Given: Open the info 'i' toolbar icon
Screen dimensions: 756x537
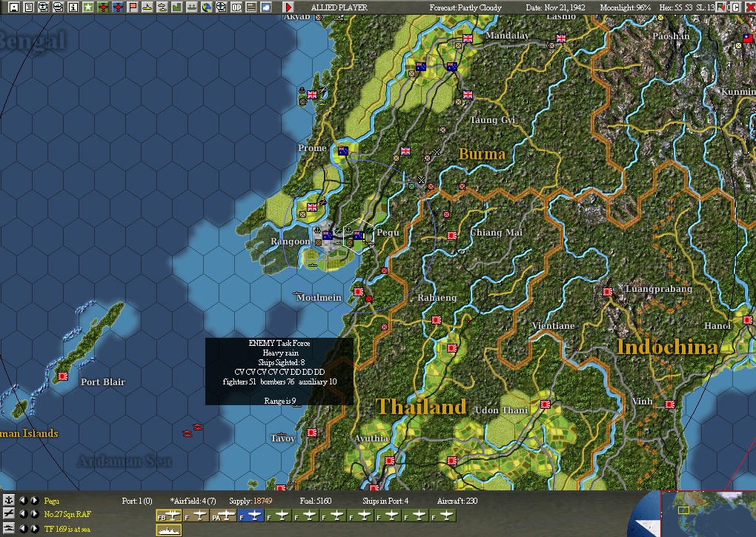Looking at the screenshot, I should click(x=73, y=7).
